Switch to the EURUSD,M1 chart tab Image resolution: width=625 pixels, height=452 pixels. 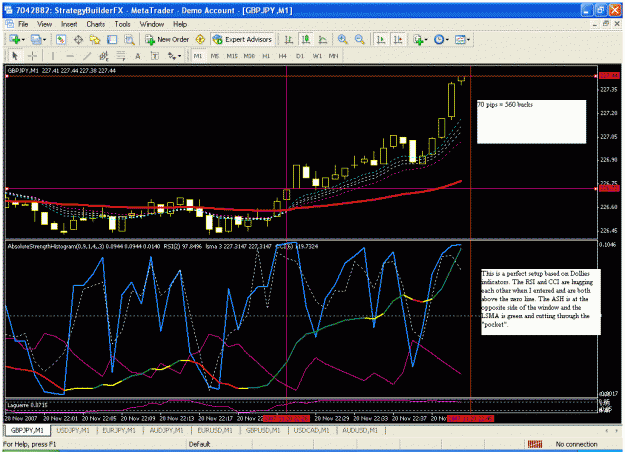pyautogui.click(x=215, y=430)
